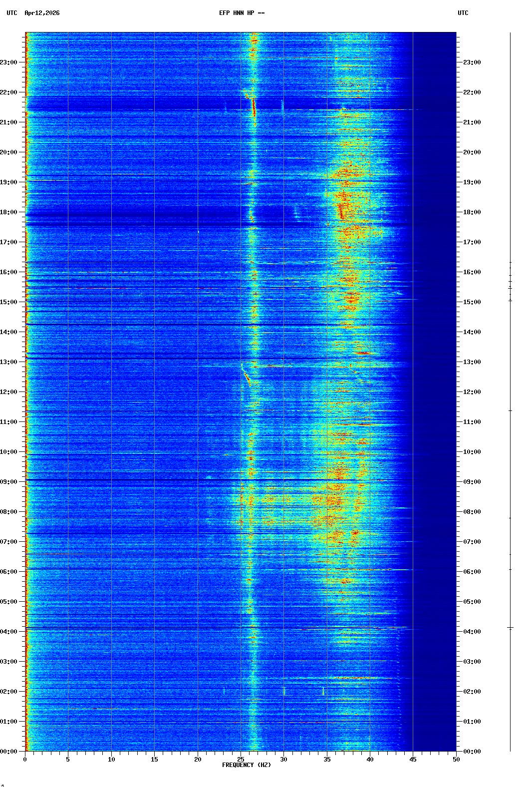Click the date label 'Apr12,2026'
Screen dimensions: 532x791
tap(42, 13)
